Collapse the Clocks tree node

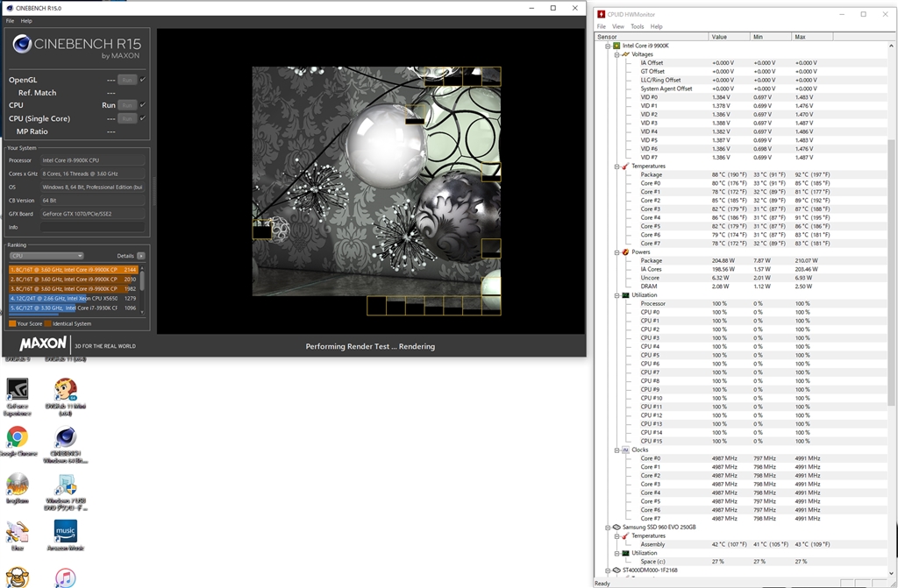pyautogui.click(x=616, y=450)
